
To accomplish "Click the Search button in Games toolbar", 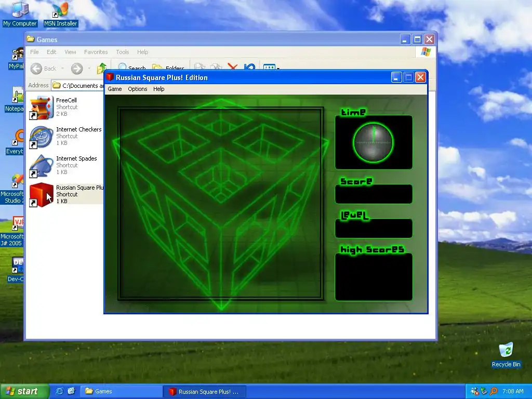I will pyautogui.click(x=131, y=67).
